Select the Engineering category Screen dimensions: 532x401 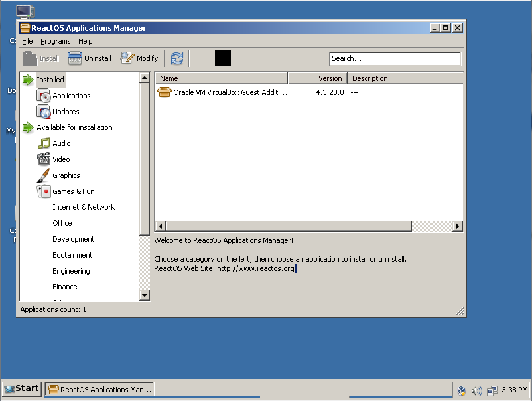click(x=71, y=272)
